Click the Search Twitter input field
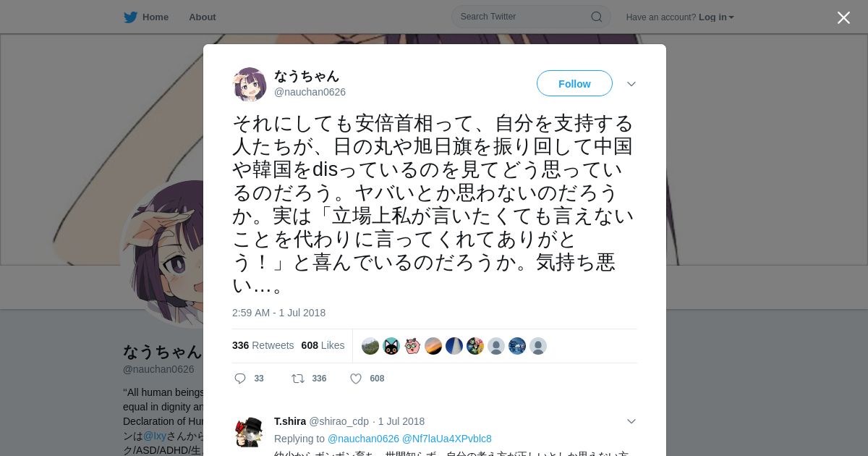The width and height of the screenshot is (868, 456). 531,17
